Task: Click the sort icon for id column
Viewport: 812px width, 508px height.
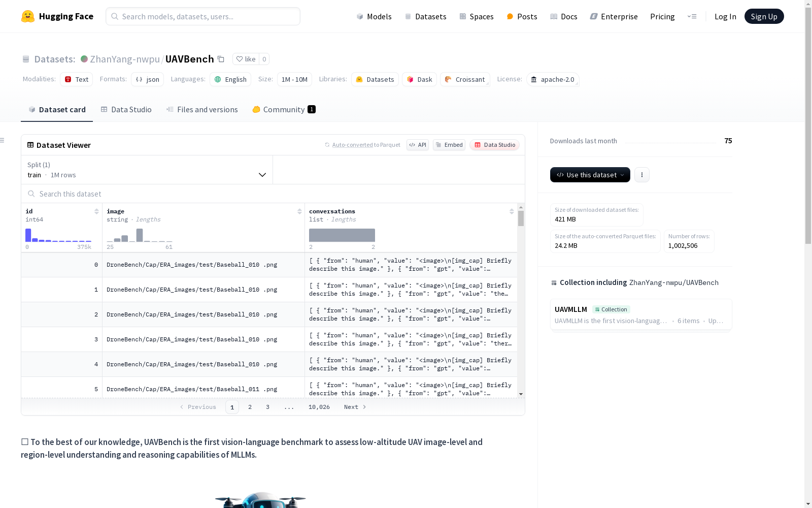Action: pyautogui.click(x=96, y=211)
